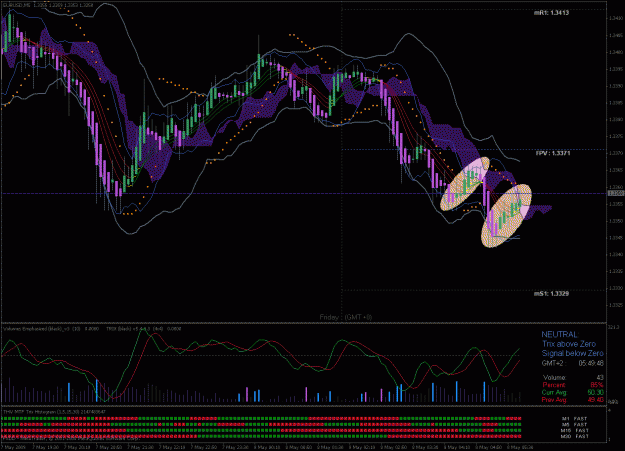
Task: Click the Friday : (GMT +0) session label
Action: pyautogui.click(x=346, y=317)
